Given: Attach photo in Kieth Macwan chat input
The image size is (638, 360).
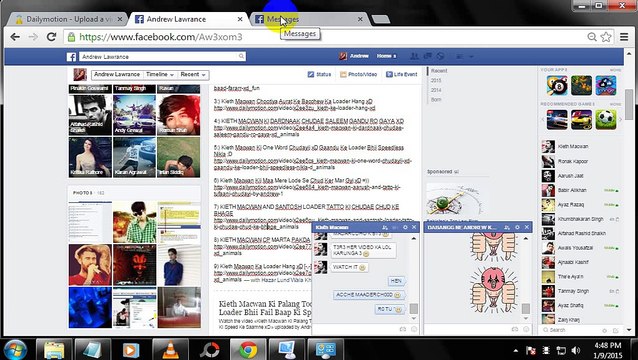Looking at the screenshot, I should pyautogui.click(x=403, y=329).
